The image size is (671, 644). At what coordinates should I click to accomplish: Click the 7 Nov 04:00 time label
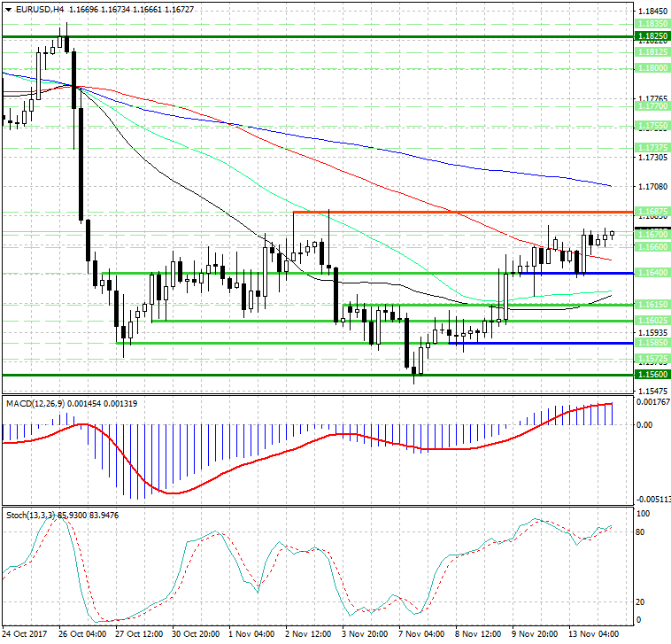(x=421, y=633)
